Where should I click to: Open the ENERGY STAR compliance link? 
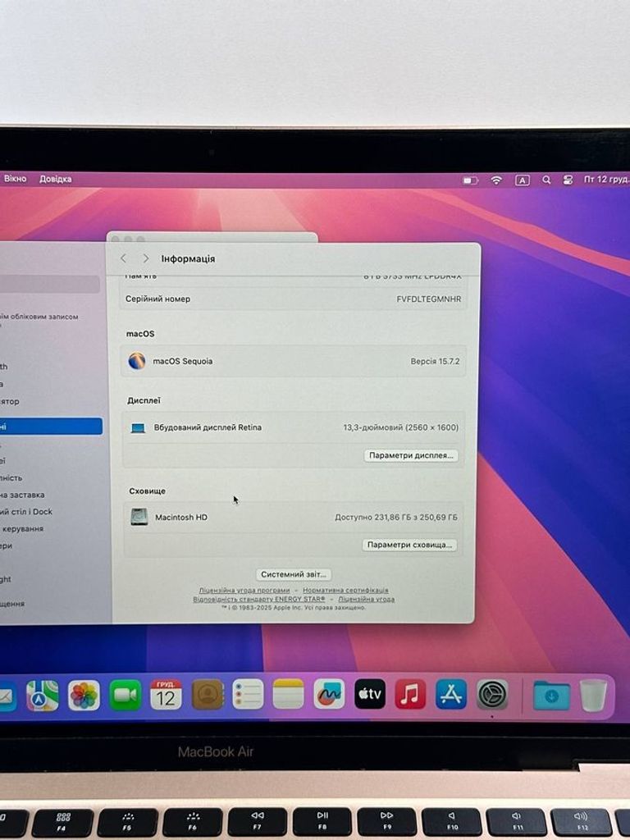point(258,599)
